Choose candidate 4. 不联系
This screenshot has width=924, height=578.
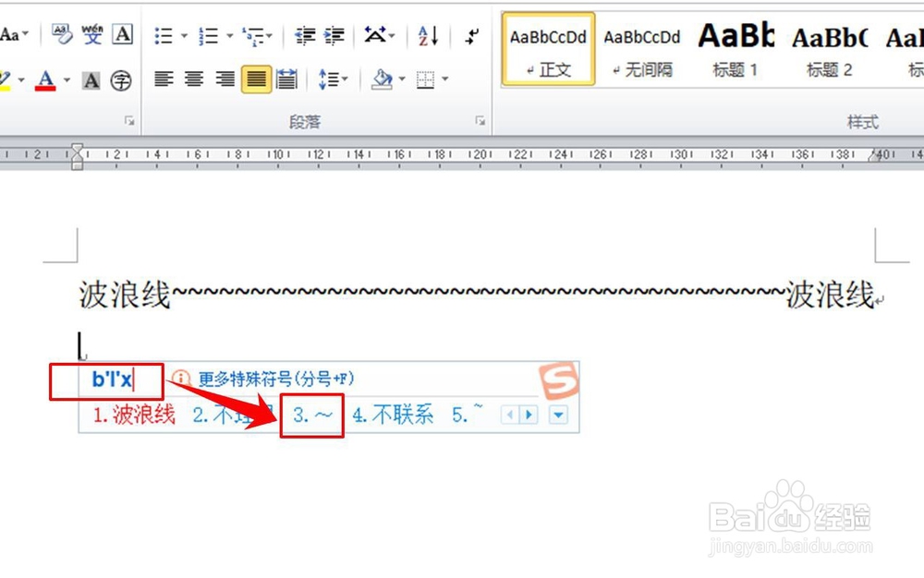[393, 415]
